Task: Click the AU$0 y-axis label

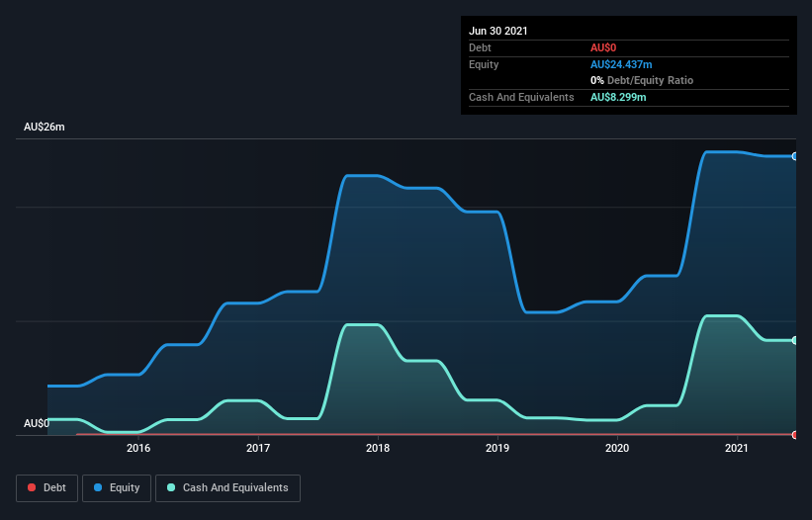Action: (37, 423)
